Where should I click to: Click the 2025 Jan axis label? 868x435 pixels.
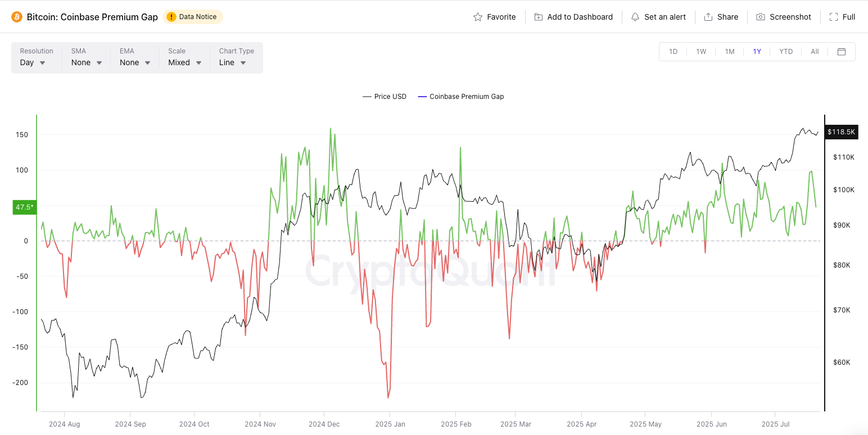(390, 424)
